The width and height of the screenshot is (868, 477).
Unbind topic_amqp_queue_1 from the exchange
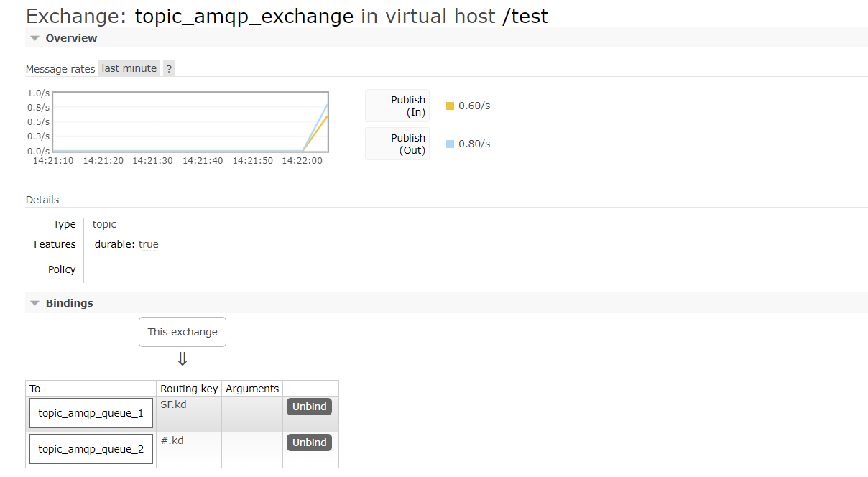[309, 406]
